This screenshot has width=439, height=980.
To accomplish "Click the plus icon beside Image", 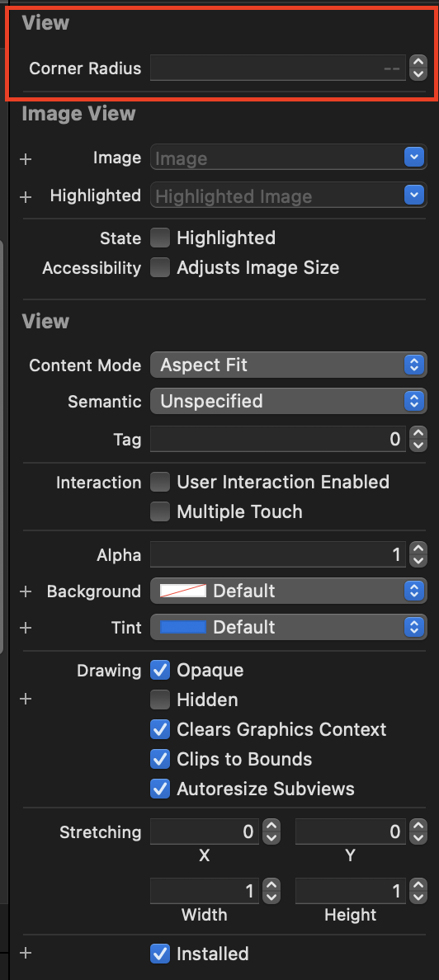I will (25, 159).
